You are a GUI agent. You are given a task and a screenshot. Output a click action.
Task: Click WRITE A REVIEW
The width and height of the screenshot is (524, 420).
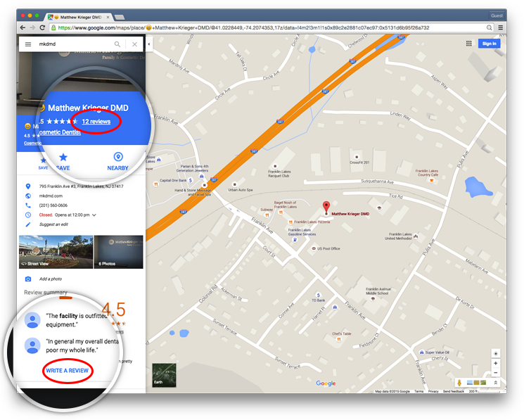point(68,371)
